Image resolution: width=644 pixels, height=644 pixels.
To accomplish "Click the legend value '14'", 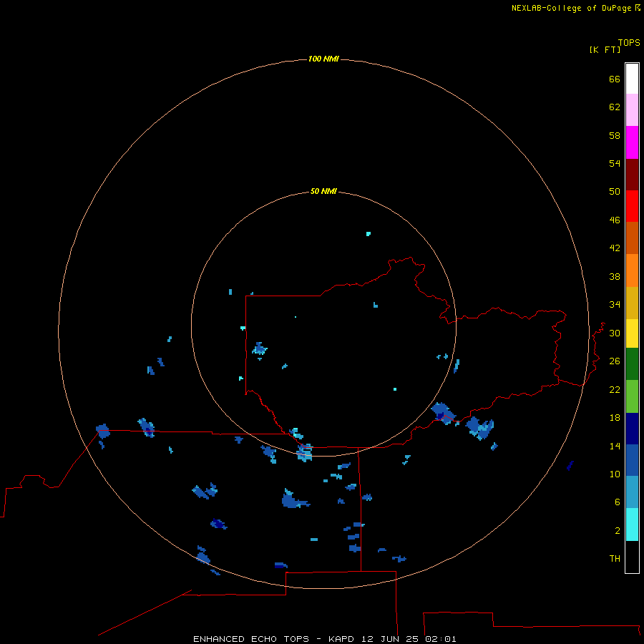I will coord(615,446).
